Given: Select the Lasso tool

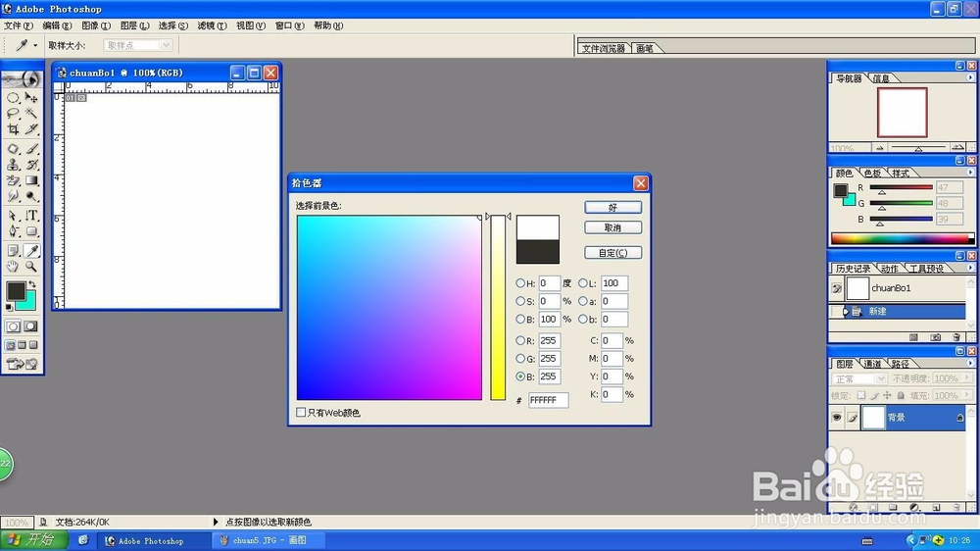Looking at the screenshot, I should pos(13,113).
